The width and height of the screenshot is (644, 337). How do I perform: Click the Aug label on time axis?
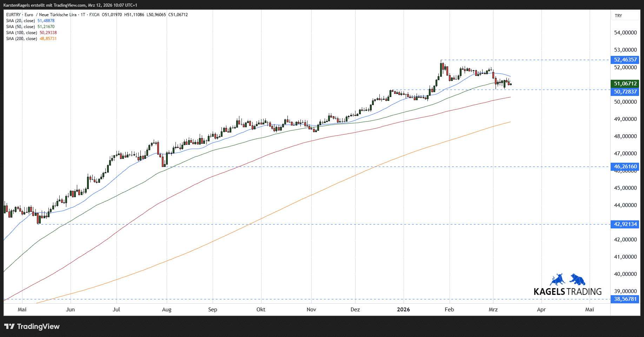point(167,310)
